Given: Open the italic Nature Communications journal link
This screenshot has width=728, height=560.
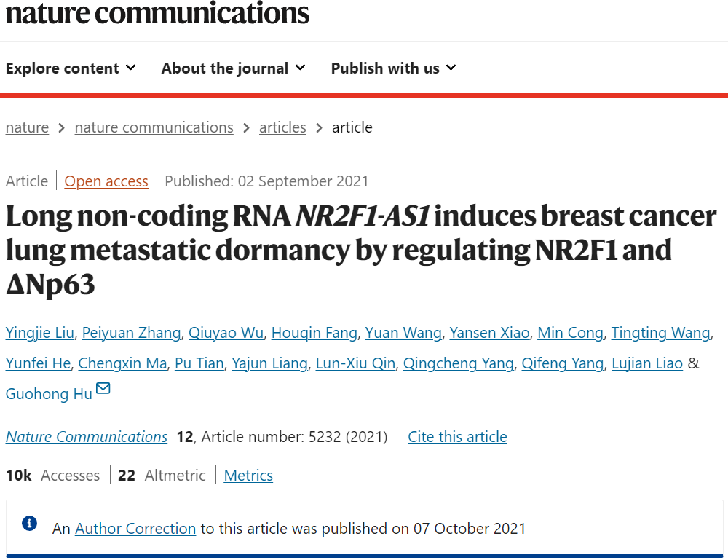Looking at the screenshot, I should (x=87, y=437).
